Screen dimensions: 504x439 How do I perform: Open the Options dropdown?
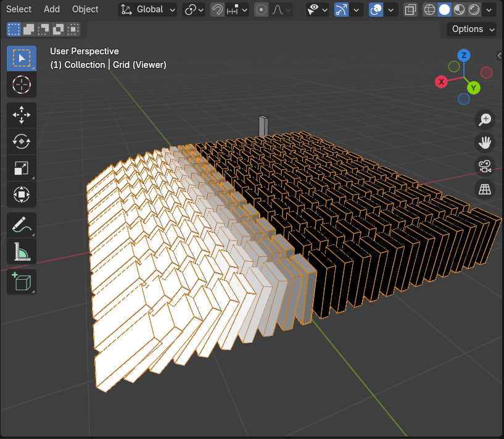coord(471,29)
